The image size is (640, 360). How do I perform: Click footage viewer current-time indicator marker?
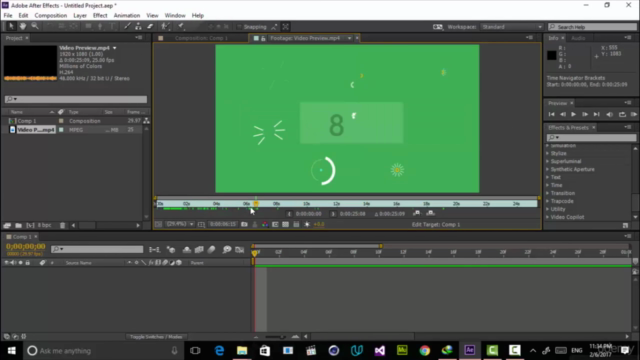[x=256, y=203]
